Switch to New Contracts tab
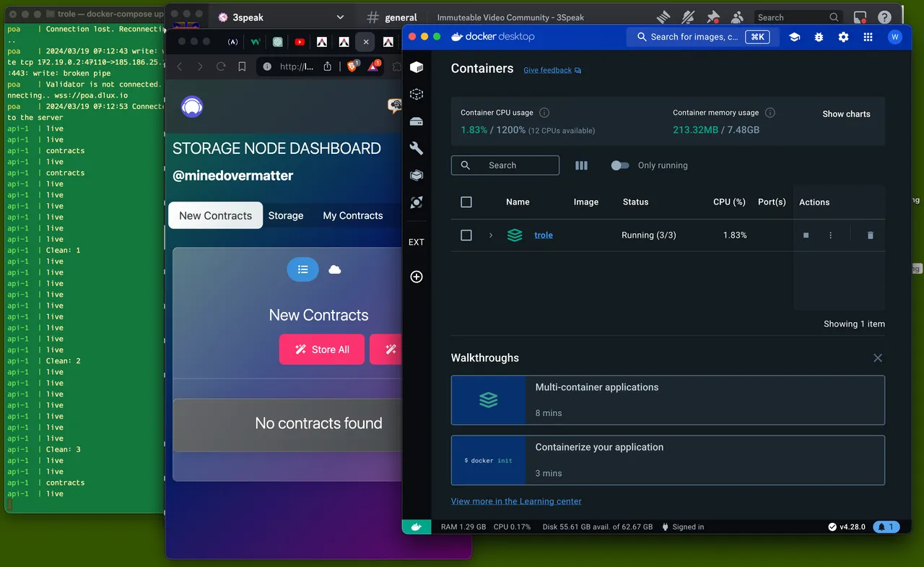This screenshot has width=924, height=567. coord(216,215)
